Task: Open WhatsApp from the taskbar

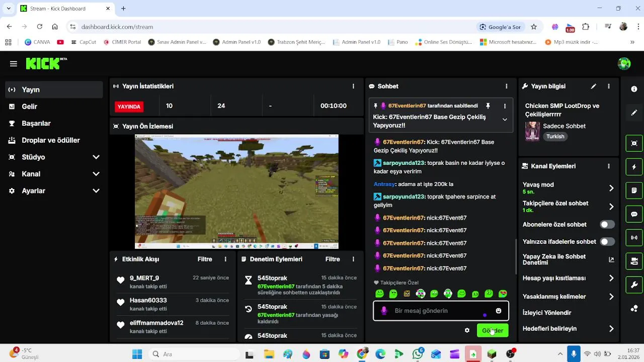Action: [417, 354]
